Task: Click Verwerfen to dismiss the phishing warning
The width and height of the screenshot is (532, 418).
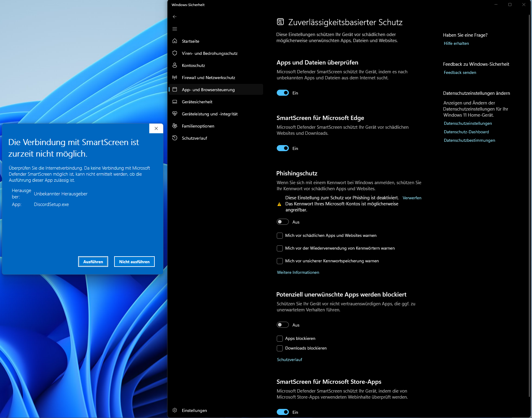Action: click(412, 198)
